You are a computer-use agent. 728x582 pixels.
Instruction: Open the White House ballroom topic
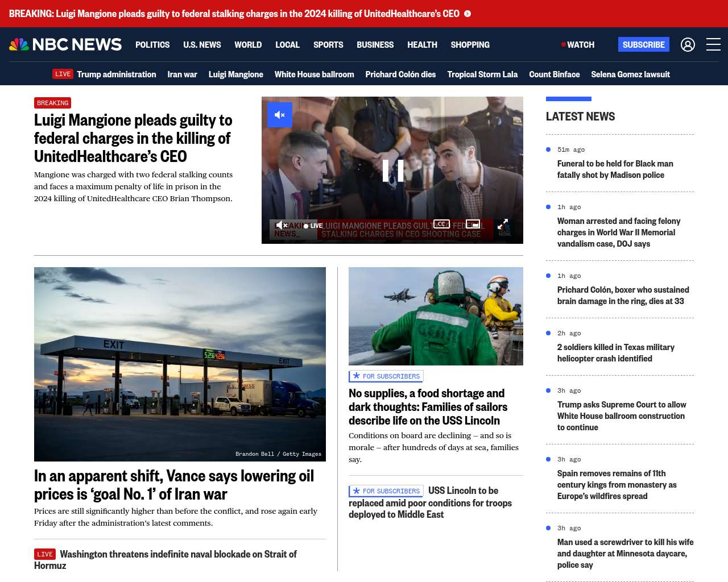click(314, 74)
